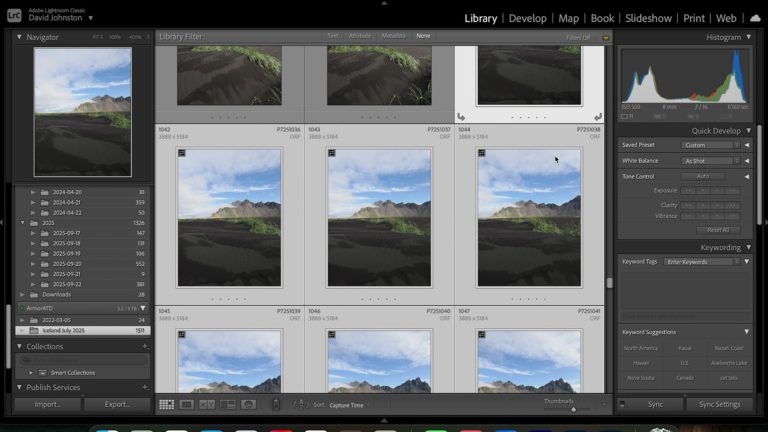The height and width of the screenshot is (432, 768).
Task: Toggle the Filters Off switch
Action: [598, 37]
